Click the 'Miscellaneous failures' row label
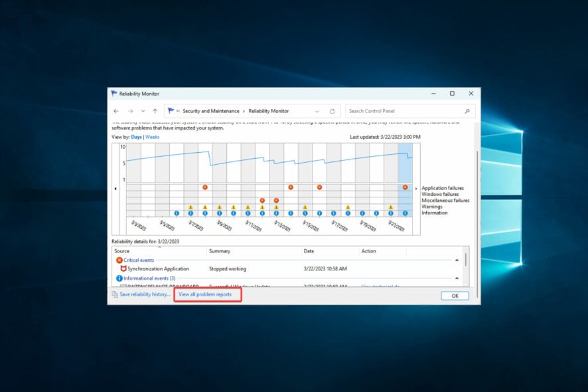588x392 pixels. point(445,201)
